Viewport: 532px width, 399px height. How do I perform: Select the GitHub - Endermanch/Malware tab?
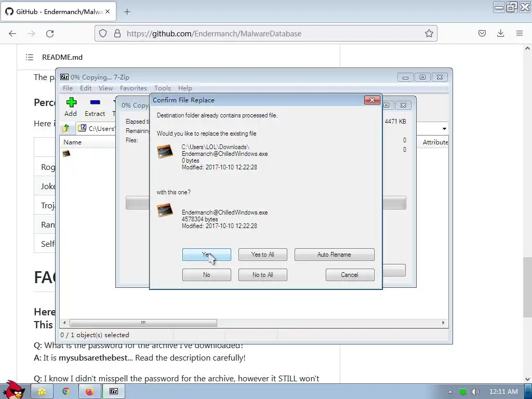(59, 11)
